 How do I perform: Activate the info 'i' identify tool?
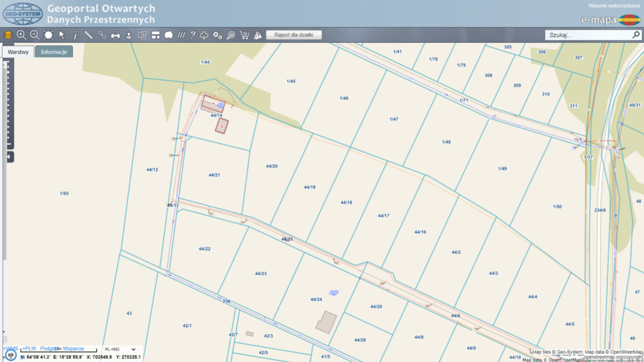[x=75, y=35]
